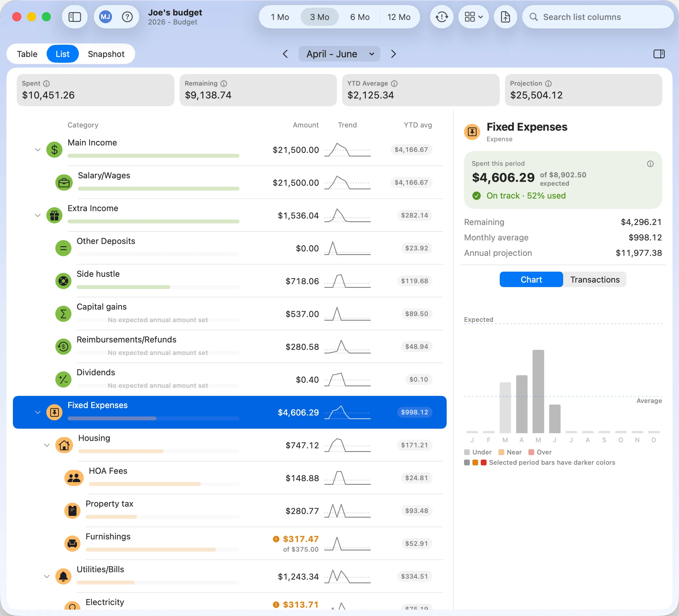Click the Side hustle progress bar
Viewport: 679px width, 616px height.
tap(158, 287)
